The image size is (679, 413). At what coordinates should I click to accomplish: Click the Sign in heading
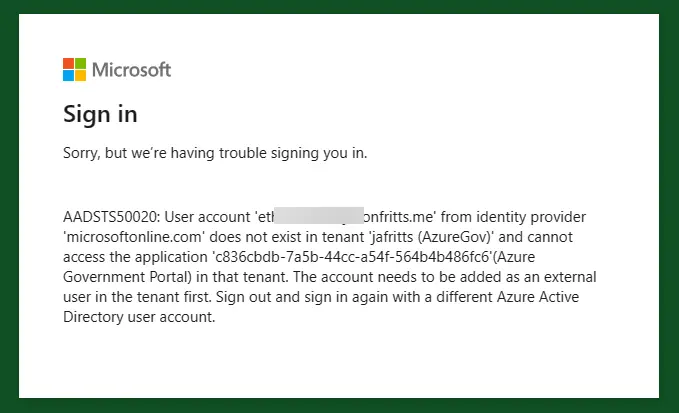tap(100, 114)
